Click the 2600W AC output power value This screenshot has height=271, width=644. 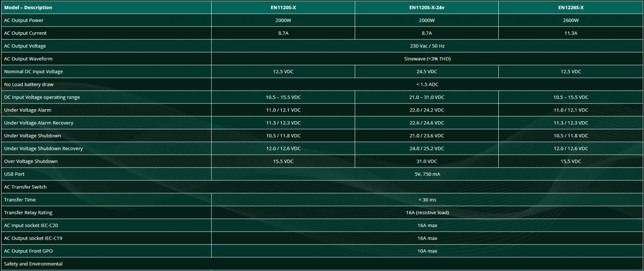pos(570,21)
